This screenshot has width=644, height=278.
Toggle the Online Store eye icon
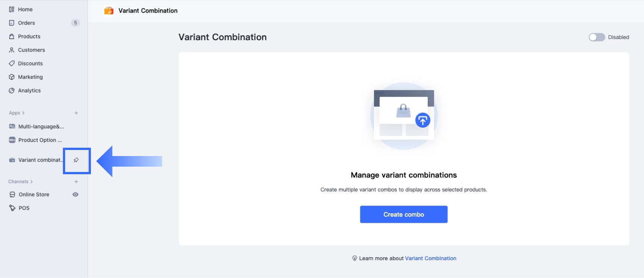click(x=76, y=195)
